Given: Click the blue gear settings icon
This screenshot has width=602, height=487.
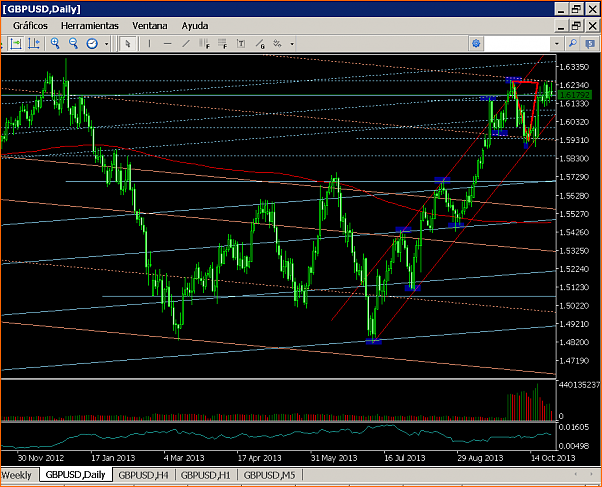Looking at the screenshot, I should 476,43.
